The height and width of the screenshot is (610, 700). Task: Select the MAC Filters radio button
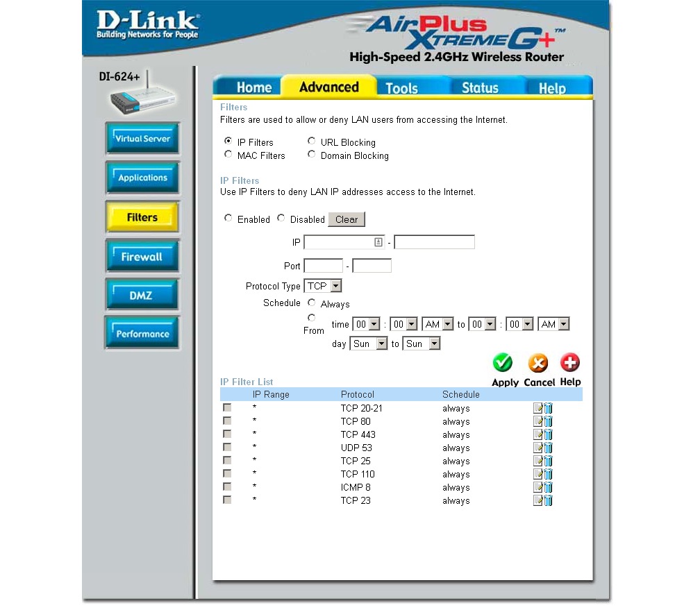point(228,154)
